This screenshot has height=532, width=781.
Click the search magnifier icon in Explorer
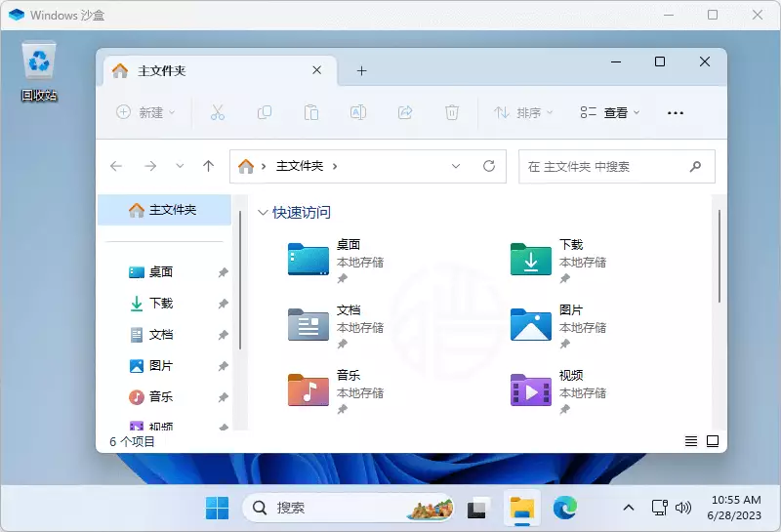point(695,166)
